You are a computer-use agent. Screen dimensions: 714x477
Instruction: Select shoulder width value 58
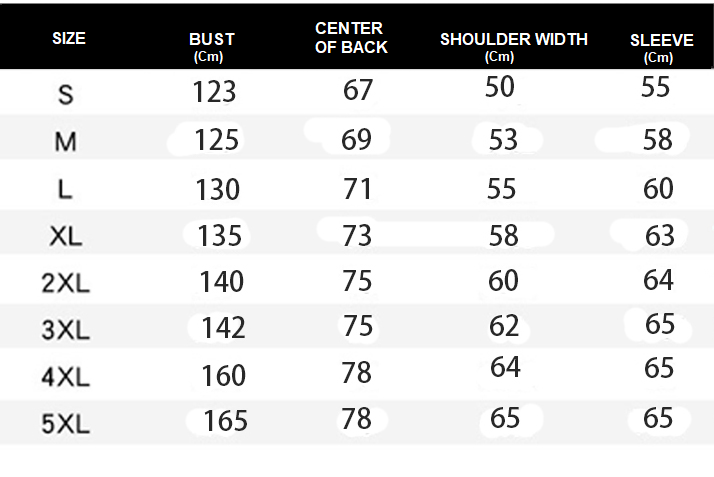click(504, 235)
